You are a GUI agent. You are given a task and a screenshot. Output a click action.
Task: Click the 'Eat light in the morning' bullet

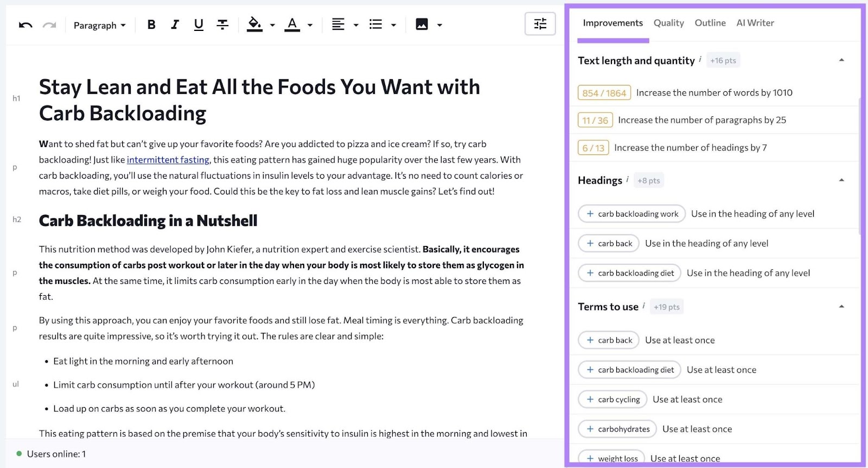click(143, 361)
